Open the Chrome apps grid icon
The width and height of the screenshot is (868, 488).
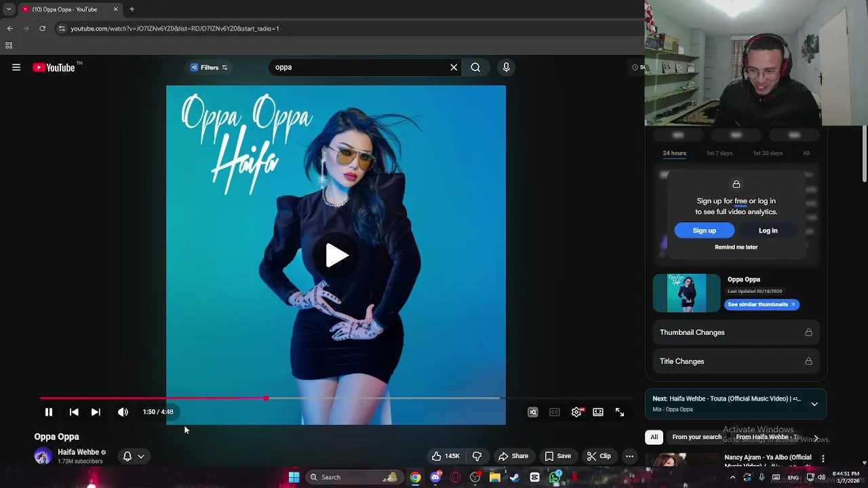9,45
